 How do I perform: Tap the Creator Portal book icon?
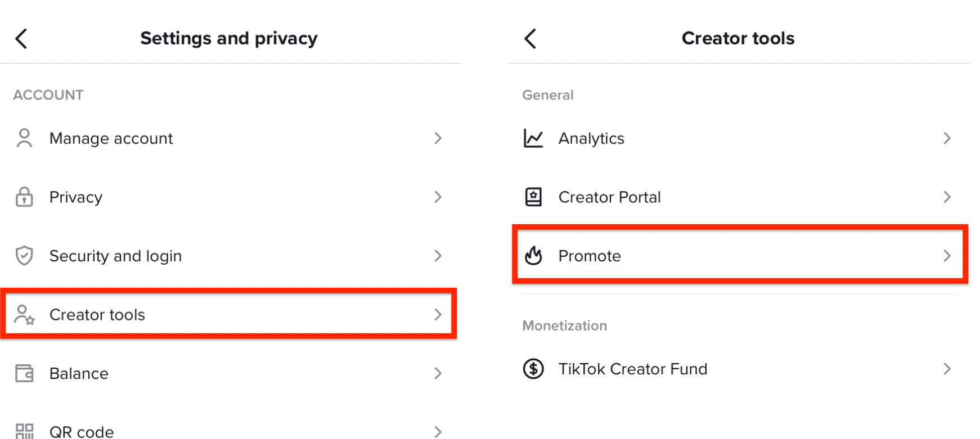(x=533, y=197)
